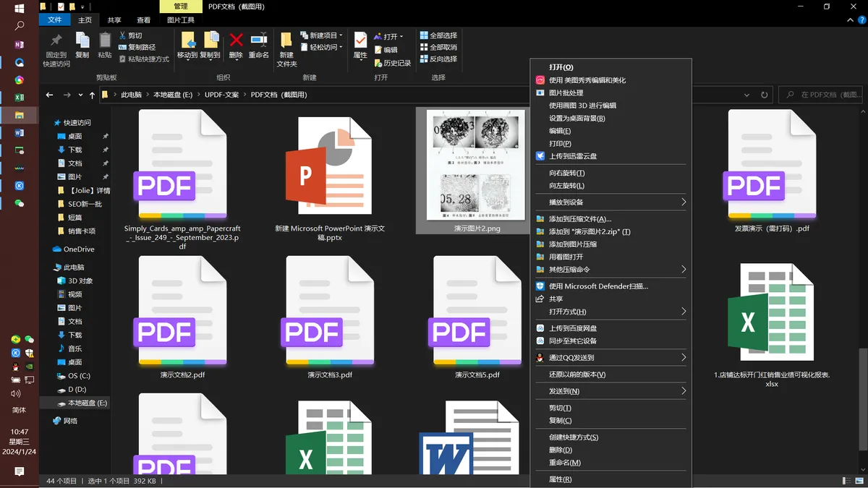This screenshot has height=488, width=868.
Task: Click the red 删除 (Delete) X icon in the ribbon
Action: click(236, 45)
